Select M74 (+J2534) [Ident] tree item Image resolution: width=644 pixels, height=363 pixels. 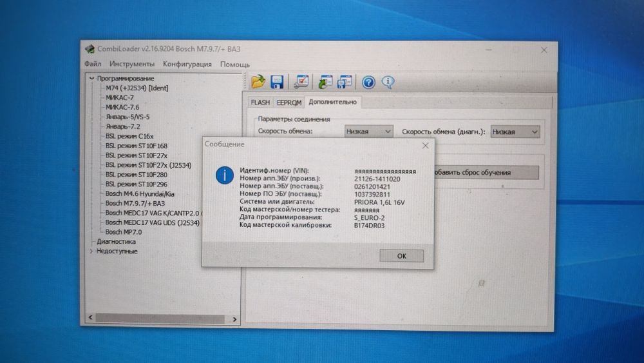pos(137,88)
